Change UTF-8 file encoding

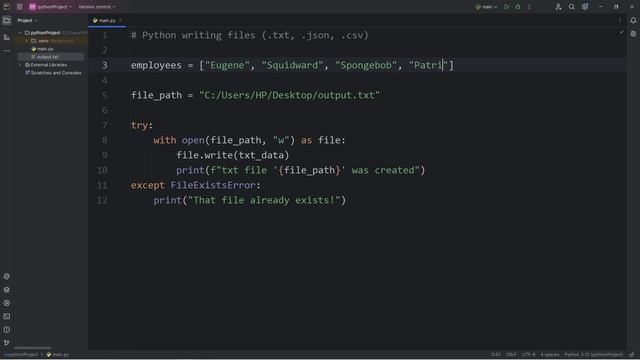pos(528,355)
